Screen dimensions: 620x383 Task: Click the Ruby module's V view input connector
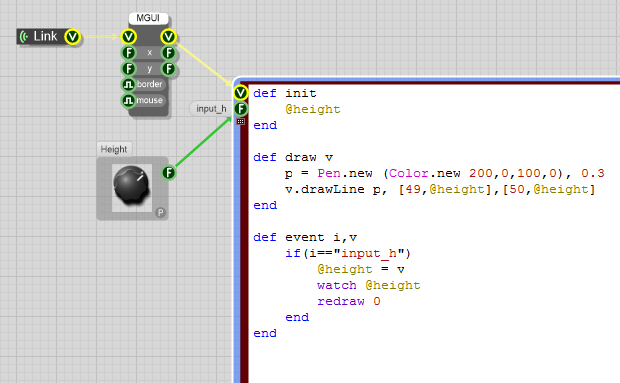coord(240,93)
